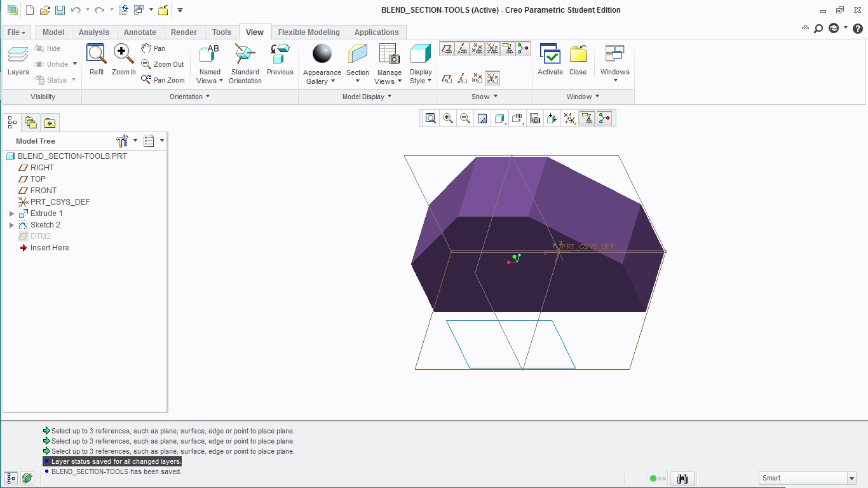Viewport: 868px width, 488px height.
Task: Open Model Tree settings hammer dropdown
Action: [x=126, y=140]
